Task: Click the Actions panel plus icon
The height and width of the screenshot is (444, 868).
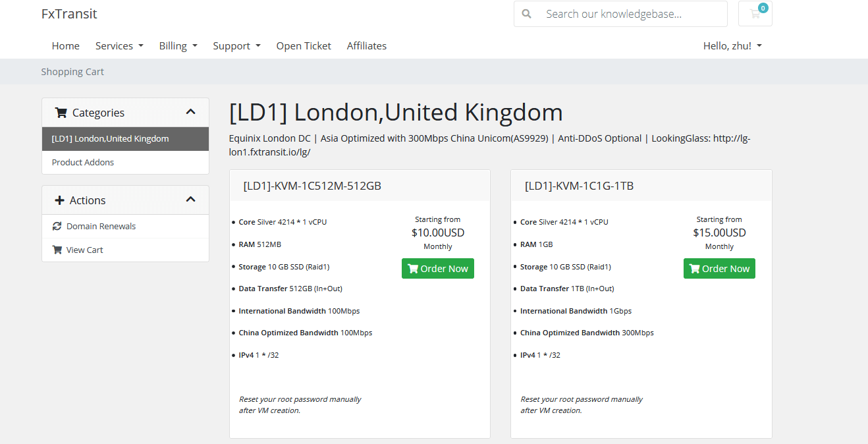Action: click(60, 200)
